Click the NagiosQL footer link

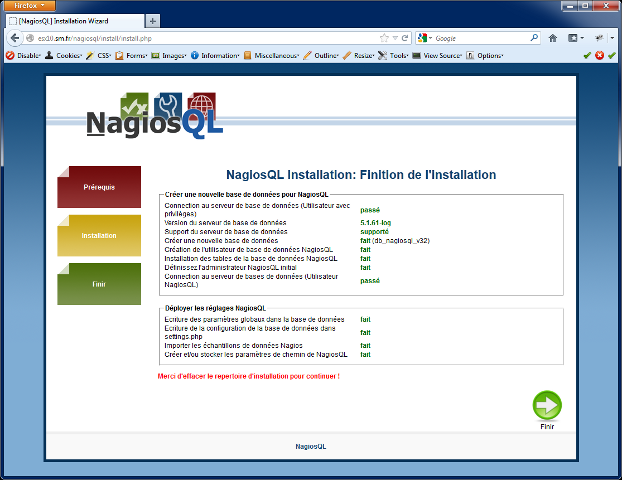(311, 446)
